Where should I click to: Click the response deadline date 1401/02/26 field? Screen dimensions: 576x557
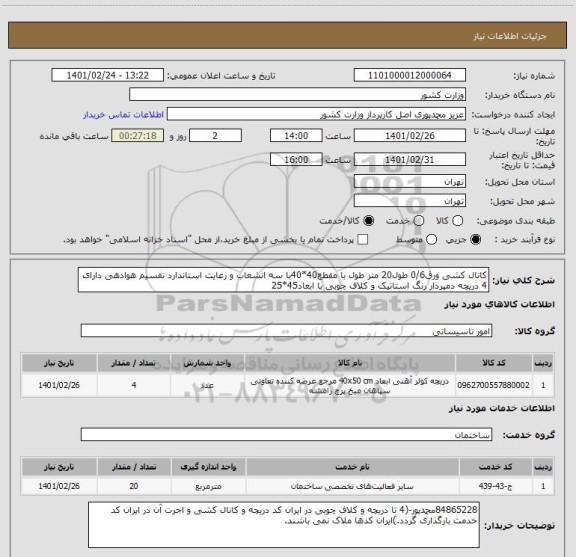click(410, 136)
